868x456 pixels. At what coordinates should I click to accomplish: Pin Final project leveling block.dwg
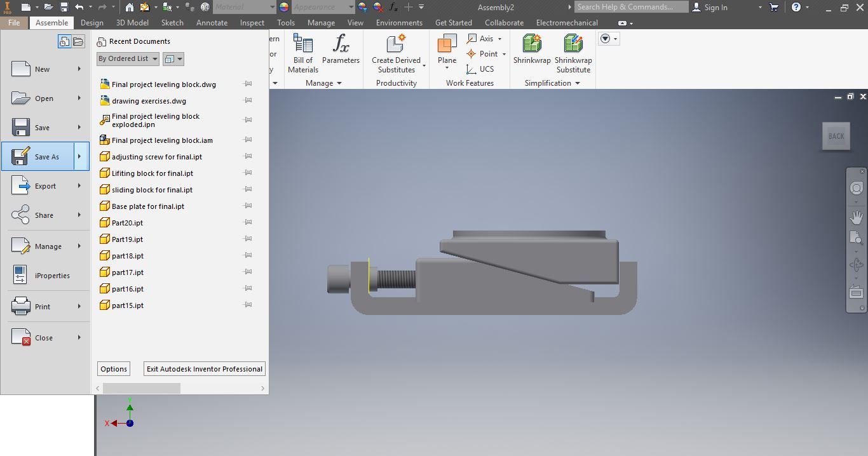(x=248, y=84)
